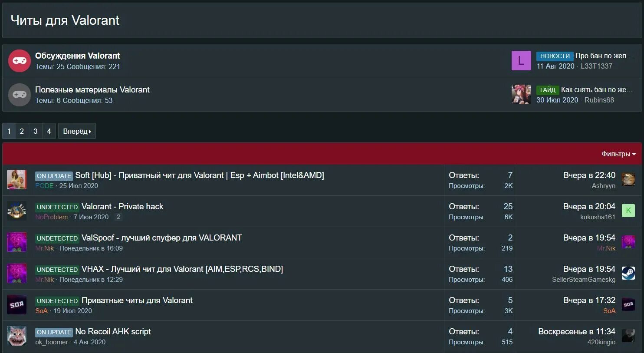Image resolution: width=644 pixels, height=353 pixels.
Task: Go to page 4
Action: 49,131
